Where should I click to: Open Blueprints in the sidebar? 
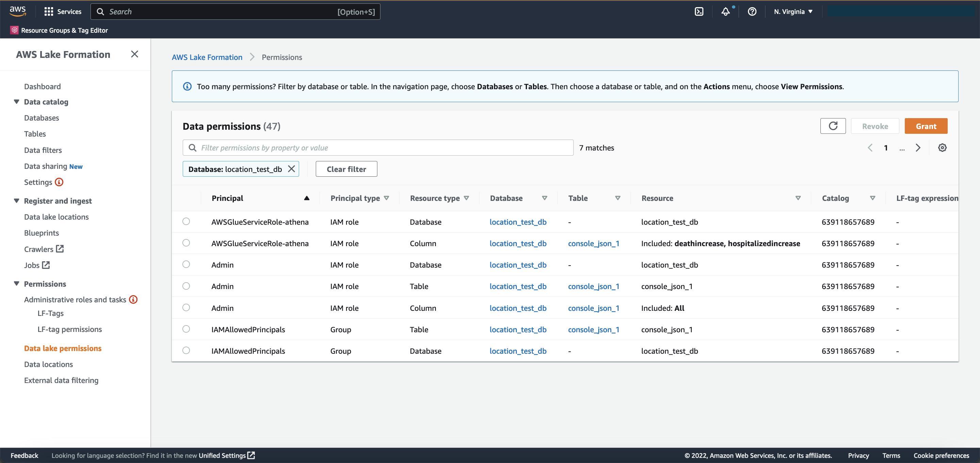click(x=42, y=233)
